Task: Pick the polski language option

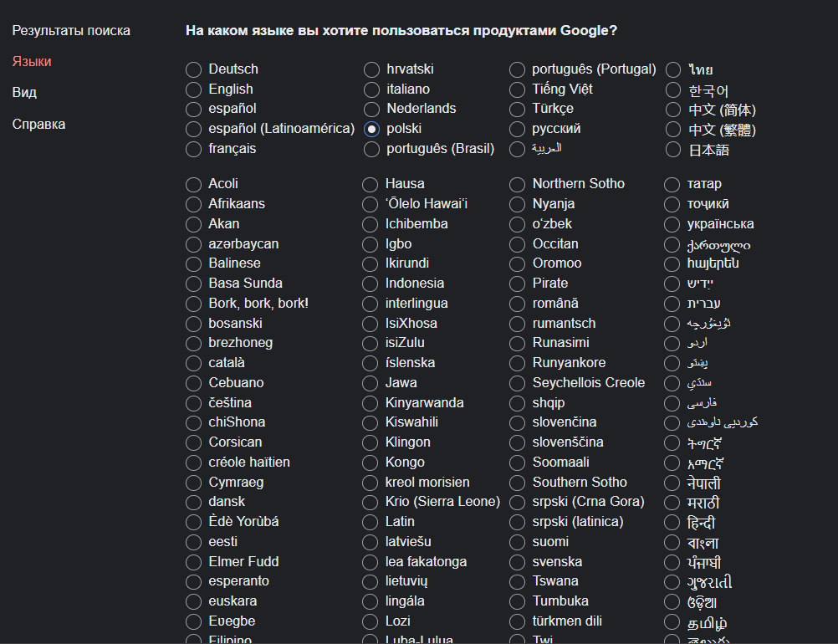Action: (x=372, y=130)
